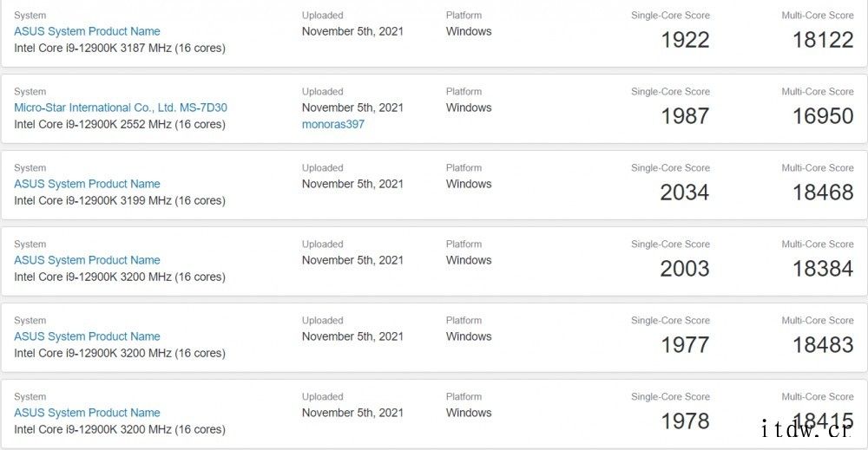Visit the monoras397 uploader profile
Image resolution: width=868 pixels, height=450 pixels.
[x=333, y=124]
